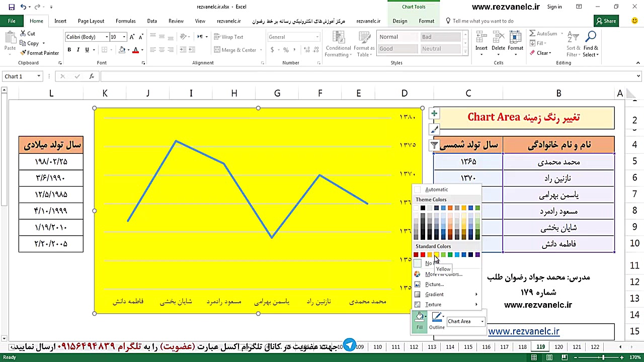The width and height of the screenshot is (644, 362).
Task: Open the File tab
Action: (12, 21)
